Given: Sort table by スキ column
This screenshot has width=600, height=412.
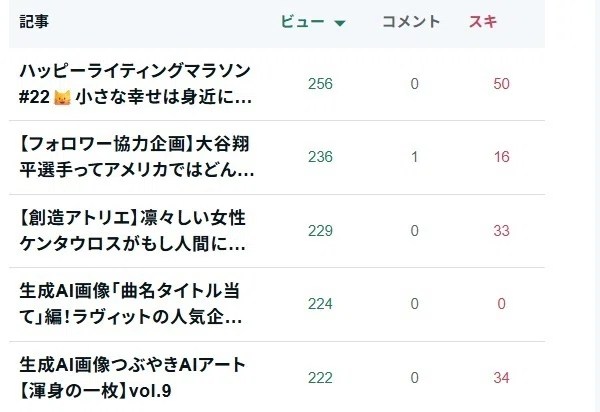Looking at the screenshot, I should [483, 21].
